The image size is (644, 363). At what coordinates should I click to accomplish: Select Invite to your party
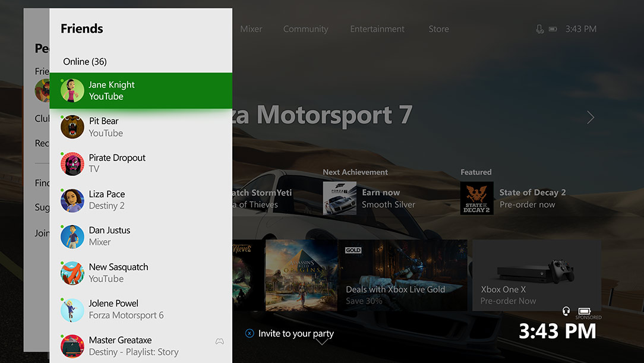(296, 333)
